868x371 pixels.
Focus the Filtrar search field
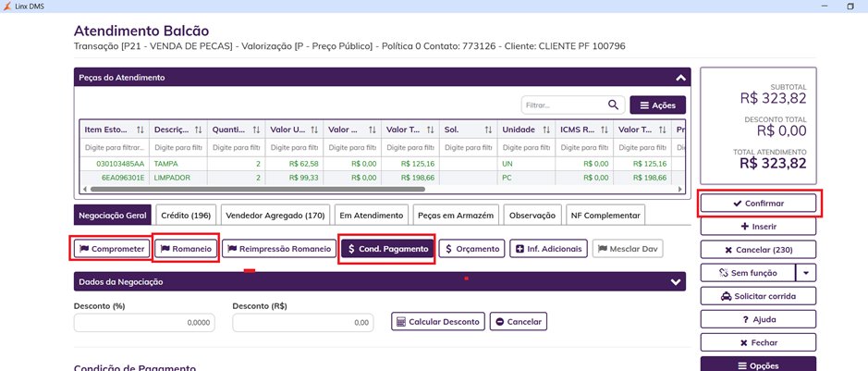[562, 105]
